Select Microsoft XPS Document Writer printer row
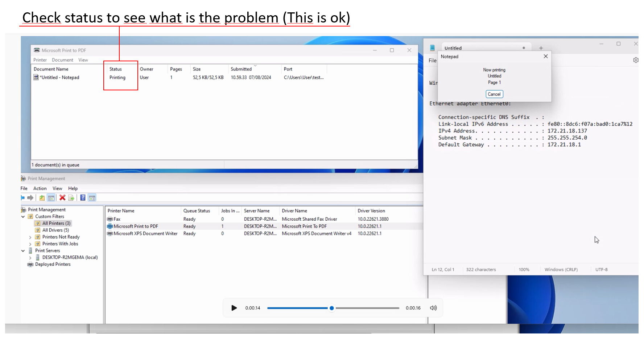 [145, 234]
